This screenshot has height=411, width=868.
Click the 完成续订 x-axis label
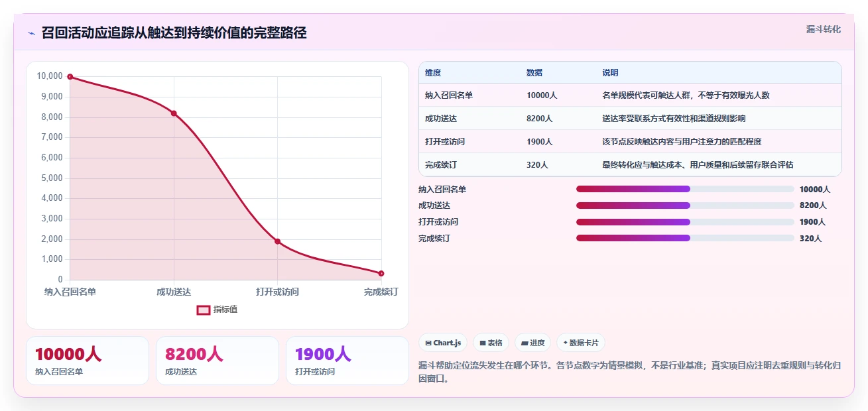(381, 292)
